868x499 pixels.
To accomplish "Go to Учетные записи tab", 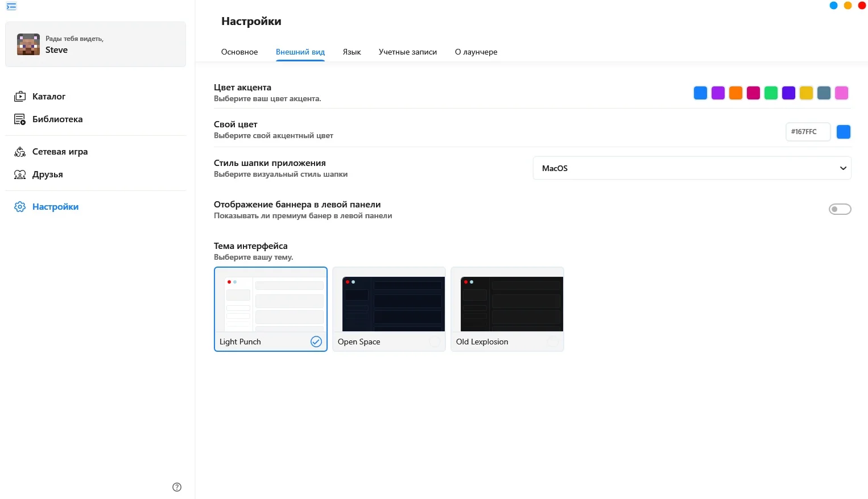I will click(408, 52).
